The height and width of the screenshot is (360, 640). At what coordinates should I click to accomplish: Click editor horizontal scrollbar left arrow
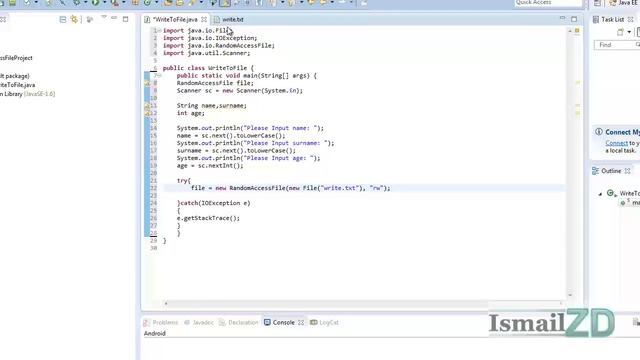point(166,303)
